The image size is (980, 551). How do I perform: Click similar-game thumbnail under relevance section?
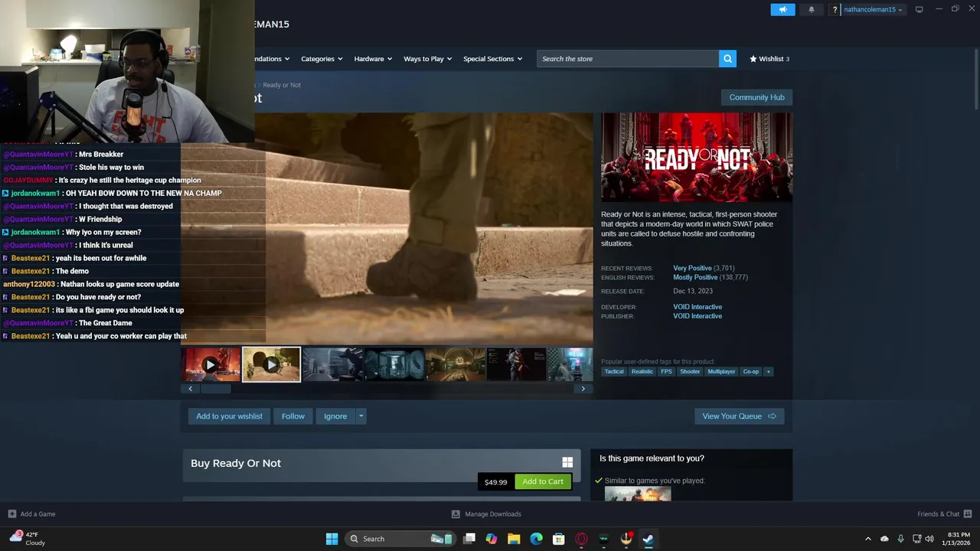coord(638,494)
